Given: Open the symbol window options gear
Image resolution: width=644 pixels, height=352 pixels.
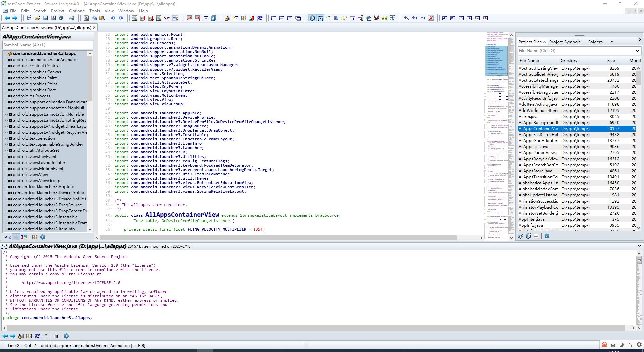Looking at the screenshot, I should pos(42,237).
